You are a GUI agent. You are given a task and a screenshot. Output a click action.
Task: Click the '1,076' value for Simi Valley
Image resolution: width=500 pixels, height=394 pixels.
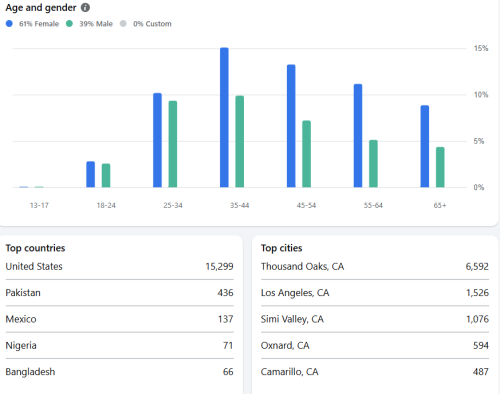[477, 319]
